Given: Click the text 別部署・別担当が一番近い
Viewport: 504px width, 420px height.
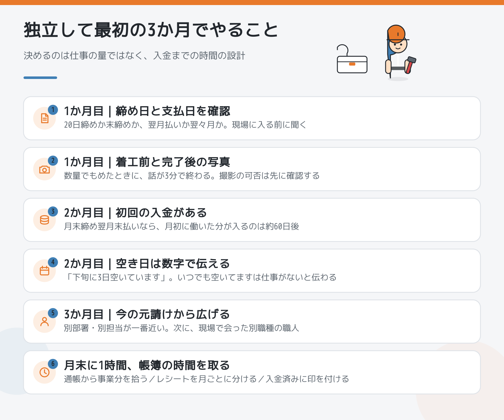Looking at the screenshot, I should click(x=114, y=328).
